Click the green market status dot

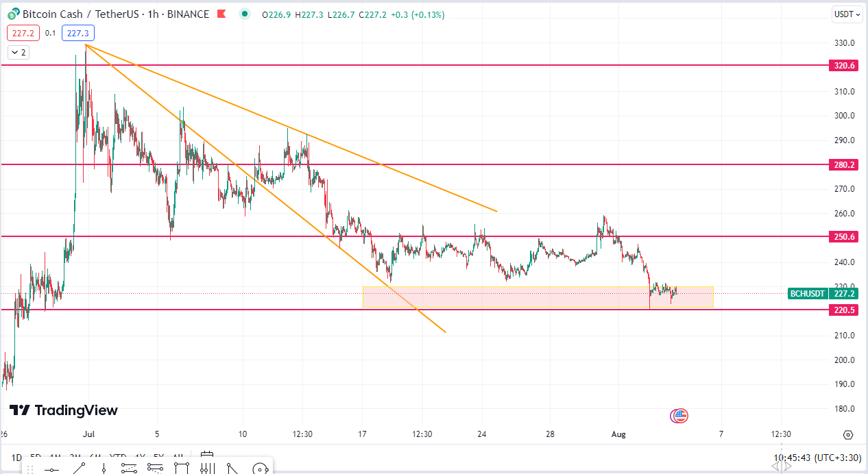(x=245, y=14)
